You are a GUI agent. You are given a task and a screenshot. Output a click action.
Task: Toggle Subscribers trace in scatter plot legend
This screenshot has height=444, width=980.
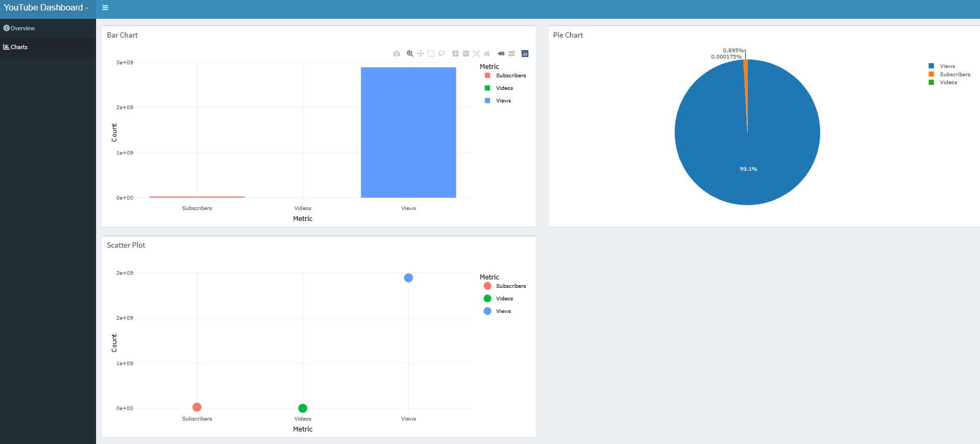tap(505, 286)
